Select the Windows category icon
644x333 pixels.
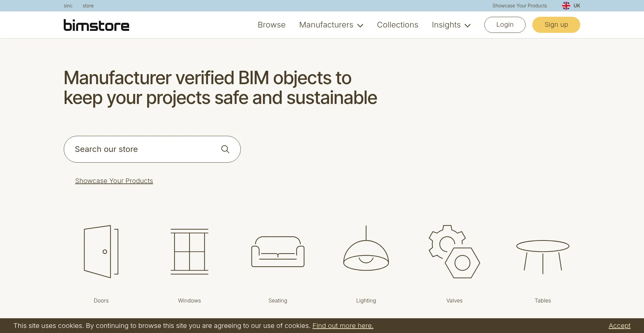click(x=189, y=252)
